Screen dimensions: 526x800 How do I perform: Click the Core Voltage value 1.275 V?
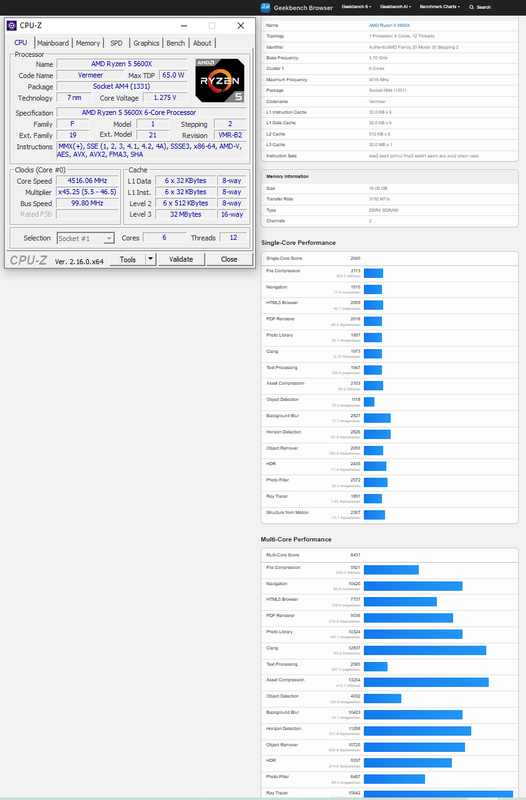(x=165, y=97)
